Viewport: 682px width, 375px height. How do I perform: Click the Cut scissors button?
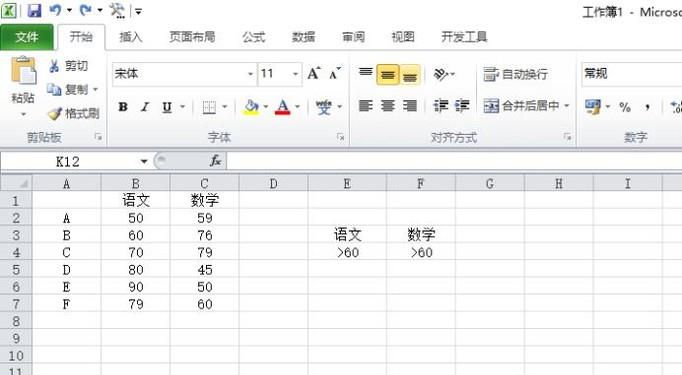click(x=68, y=66)
